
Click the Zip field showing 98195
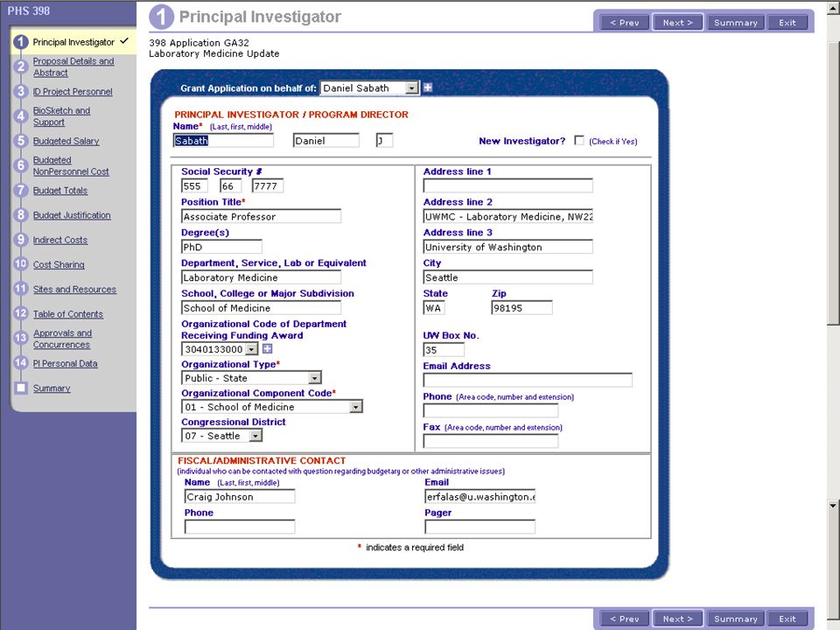tap(521, 308)
